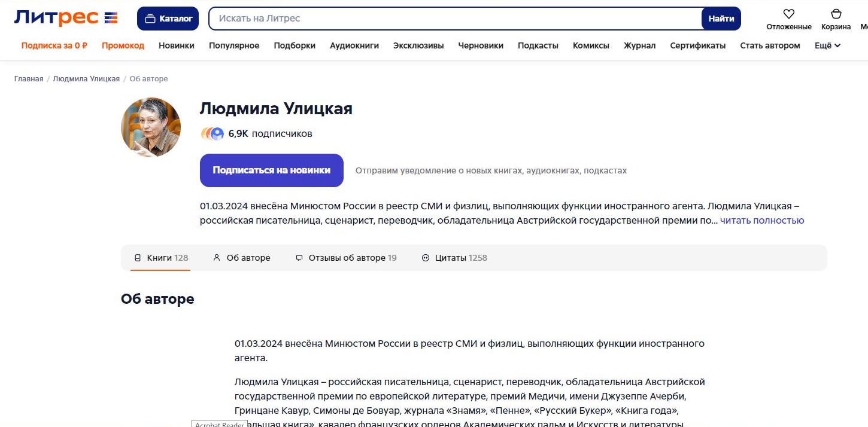
Task: Go to Главная breadcrumb link
Action: pos(29,79)
